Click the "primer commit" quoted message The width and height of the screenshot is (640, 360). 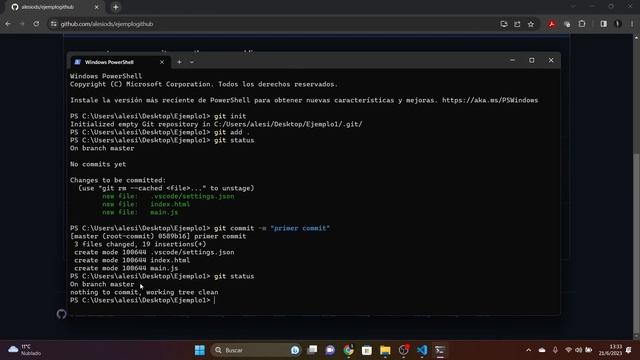tap(300, 228)
